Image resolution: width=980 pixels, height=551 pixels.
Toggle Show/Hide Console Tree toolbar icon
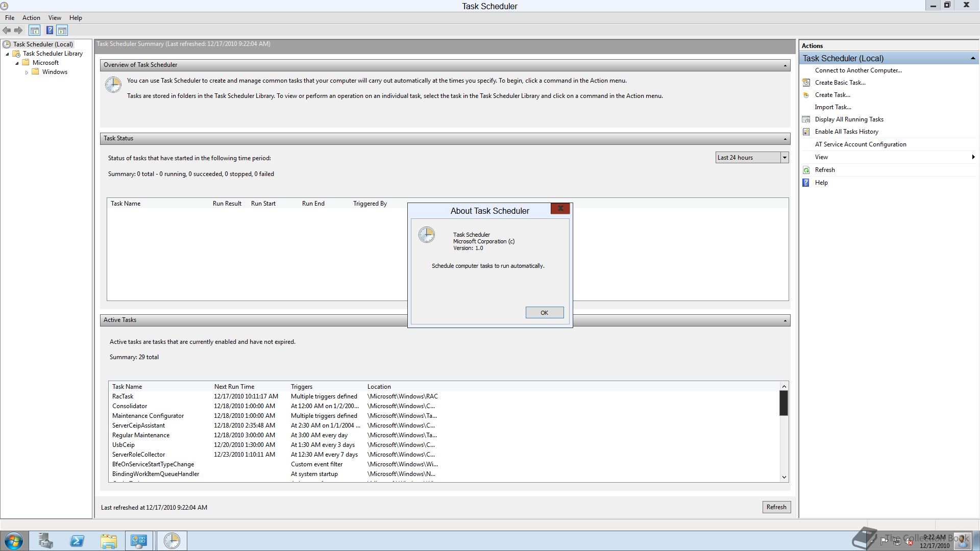(x=35, y=31)
